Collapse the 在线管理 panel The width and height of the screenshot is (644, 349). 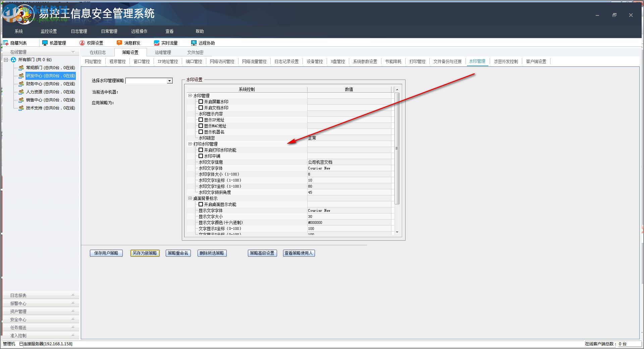pos(73,52)
